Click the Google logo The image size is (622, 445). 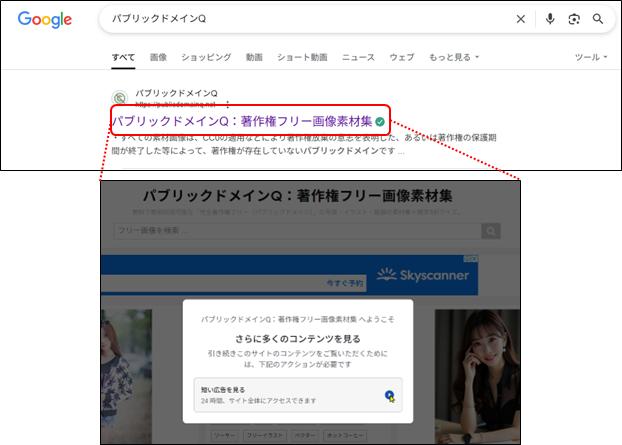(45, 20)
